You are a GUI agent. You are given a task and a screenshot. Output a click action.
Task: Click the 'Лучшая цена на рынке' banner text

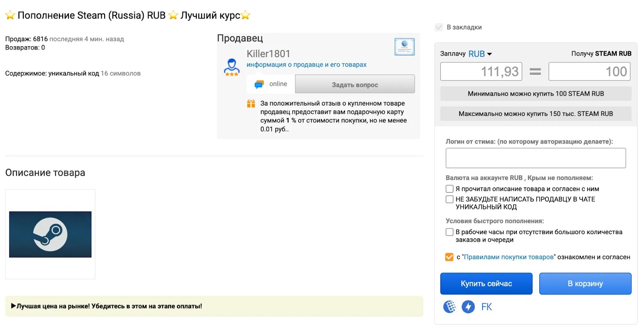pos(109,306)
